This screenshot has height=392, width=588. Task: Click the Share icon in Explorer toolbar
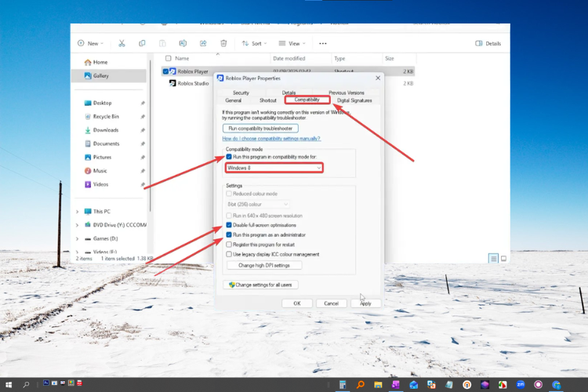203,44
